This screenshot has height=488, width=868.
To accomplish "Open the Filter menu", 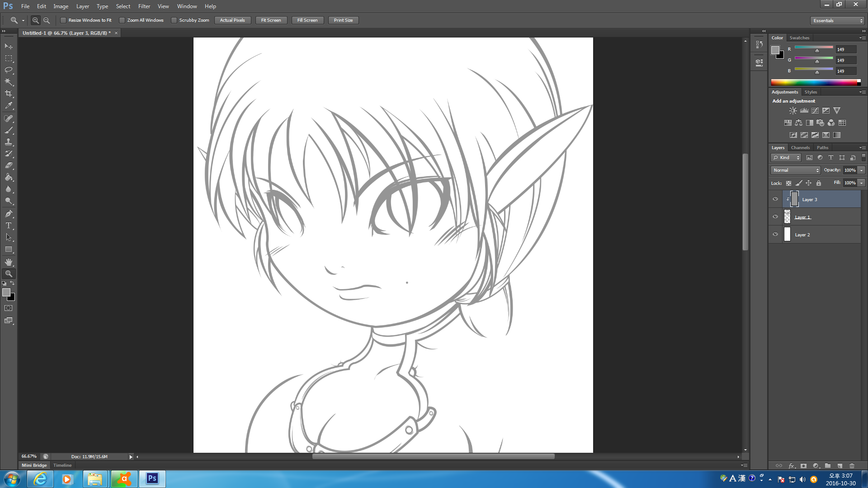I will (x=144, y=6).
